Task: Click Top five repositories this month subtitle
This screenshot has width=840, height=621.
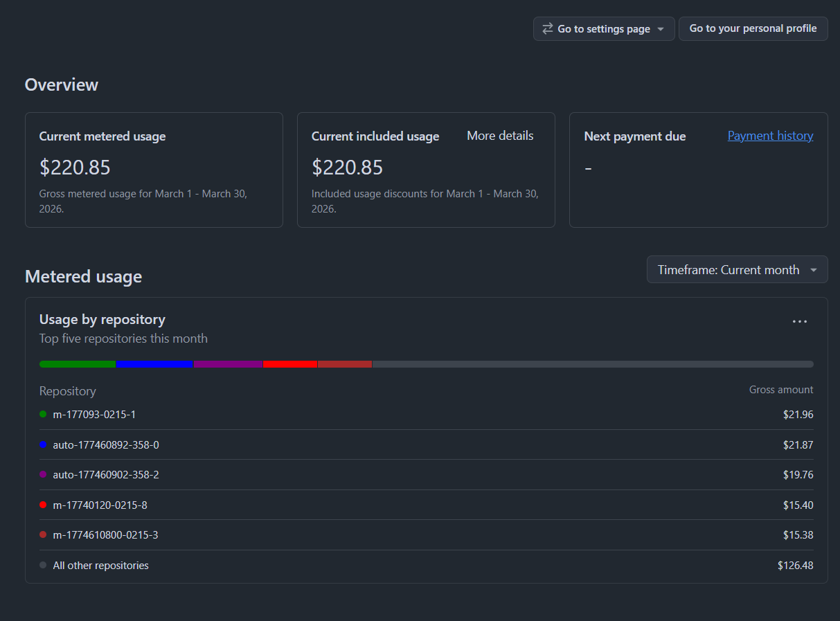Action: click(123, 339)
